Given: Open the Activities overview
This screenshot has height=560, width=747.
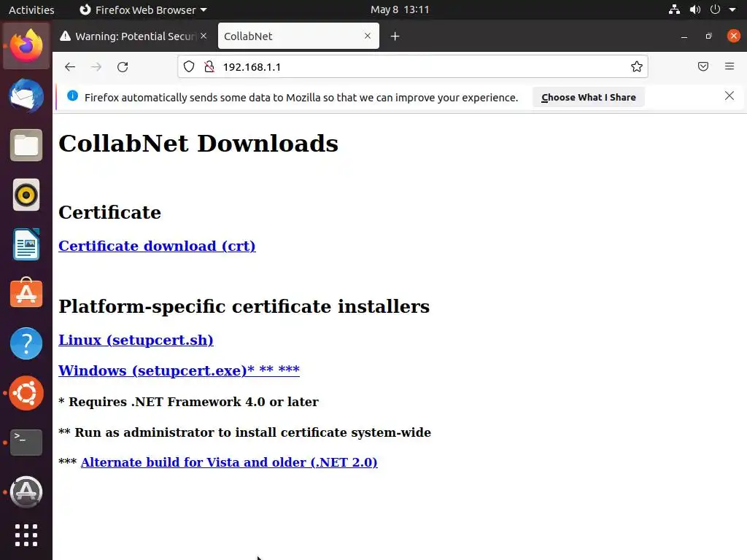Looking at the screenshot, I should point(31,9).
